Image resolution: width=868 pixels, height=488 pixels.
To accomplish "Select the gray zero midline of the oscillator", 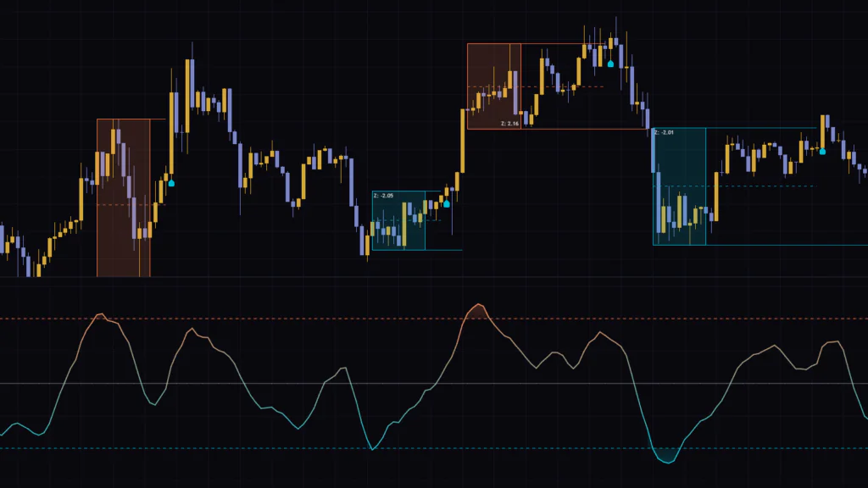I will click(434, 384).
